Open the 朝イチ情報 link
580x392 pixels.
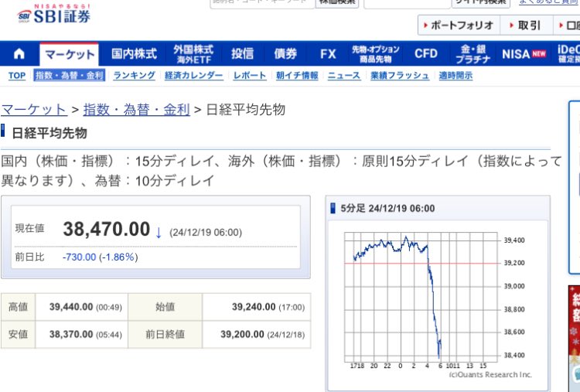[x=297, y=76]
